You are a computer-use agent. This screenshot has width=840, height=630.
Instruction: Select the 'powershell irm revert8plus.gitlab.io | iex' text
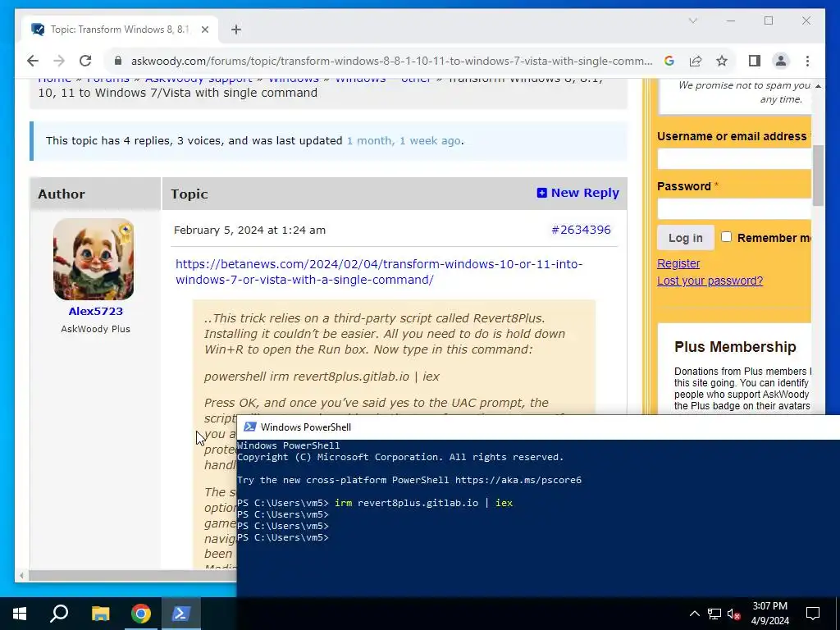(x=322, y=376)
